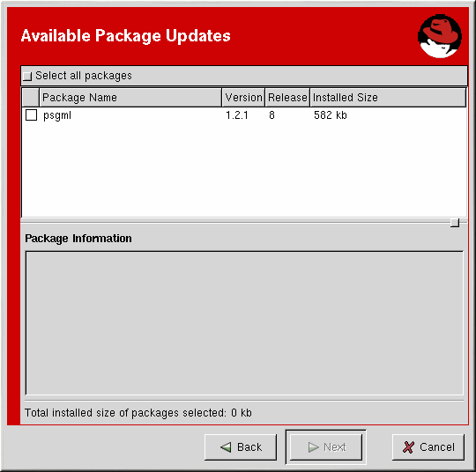Click the greyed Next arrow icon
This screenshot has width=476, height=472.
(313, 447)
